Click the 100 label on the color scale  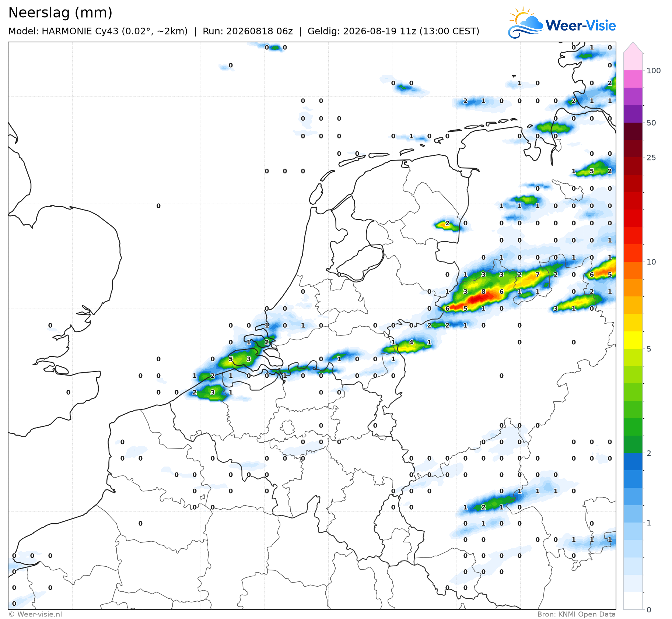click(x=654, y=71)
